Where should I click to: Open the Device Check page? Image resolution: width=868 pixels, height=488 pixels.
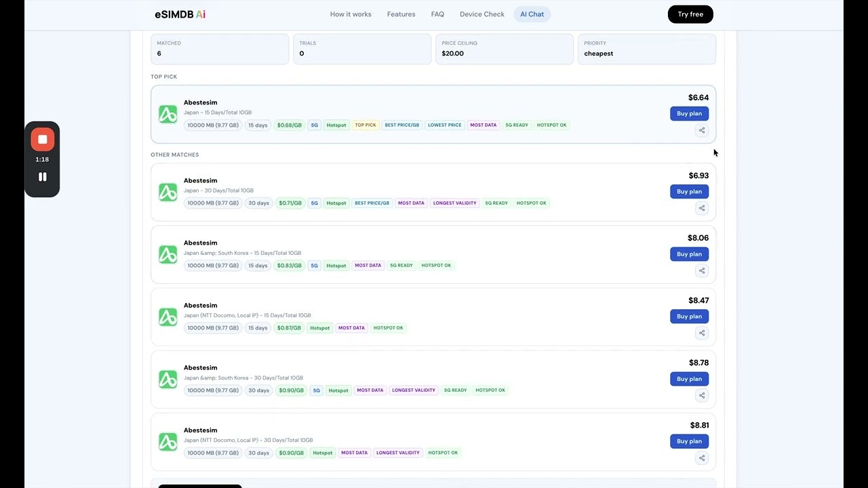click(481, 14)
